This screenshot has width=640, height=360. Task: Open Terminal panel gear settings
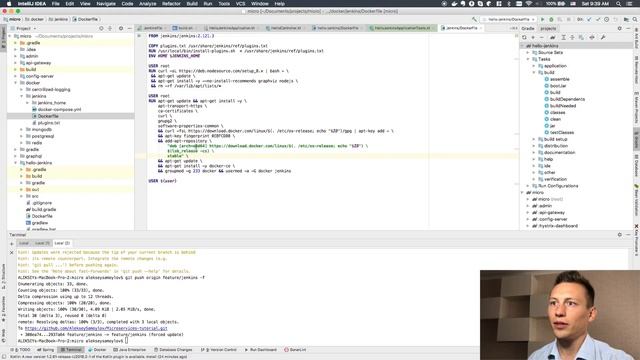pos(620,235)
